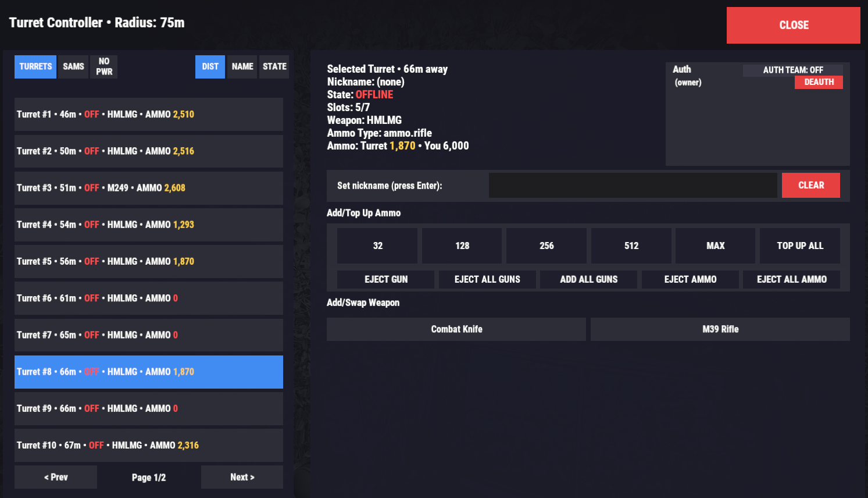Switch to the SAMS tab
Image resolution: width=868 pixels, height=498 pixels.
click(x=73, y=67)
